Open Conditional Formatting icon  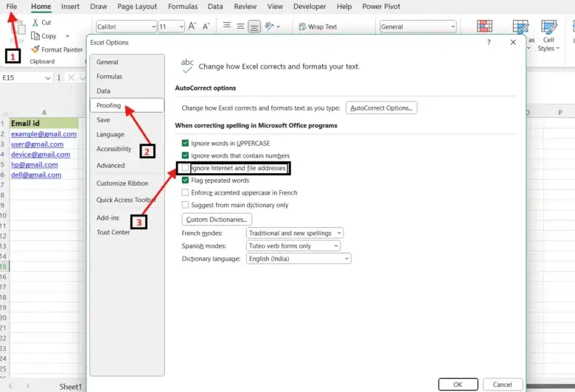(484, 27)
